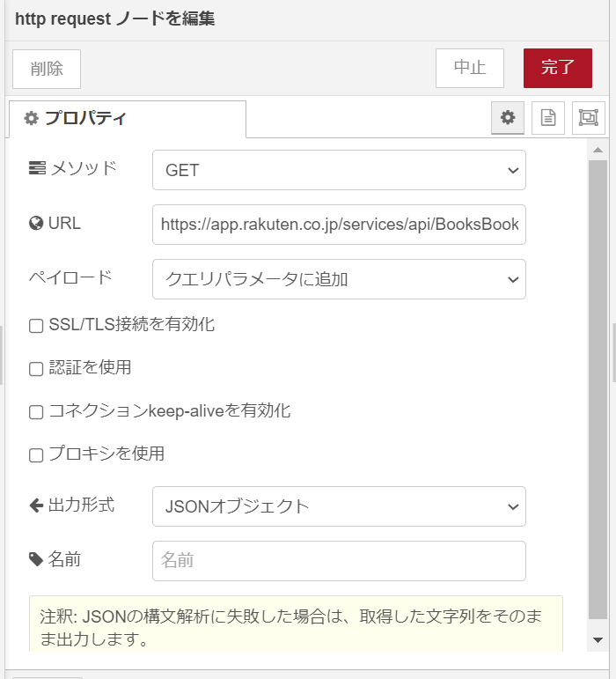Image resolution: width=616 pixels, height=679 pixels.
Task: Check the 認証を使用 checkbox
Action: tap(36, 369)
